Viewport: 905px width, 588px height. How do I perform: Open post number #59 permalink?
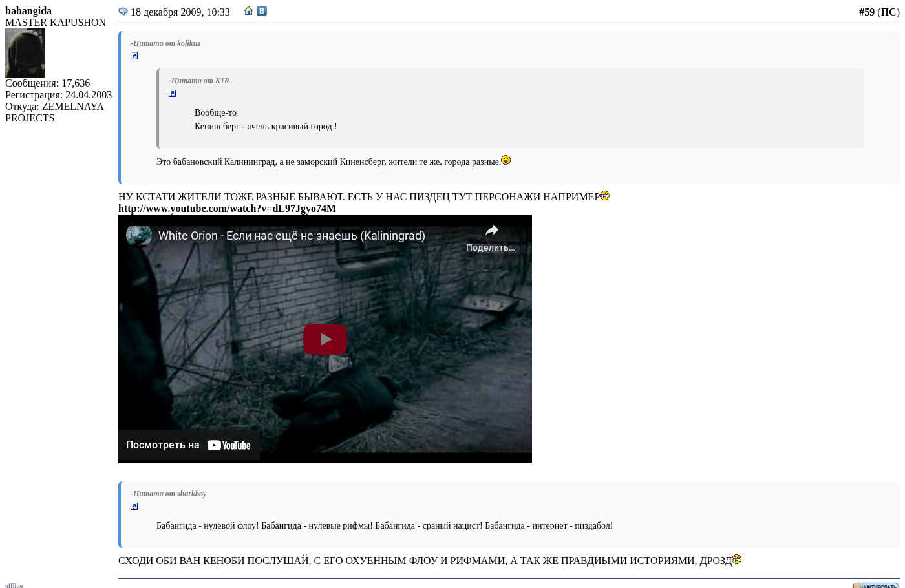(866, 12)
